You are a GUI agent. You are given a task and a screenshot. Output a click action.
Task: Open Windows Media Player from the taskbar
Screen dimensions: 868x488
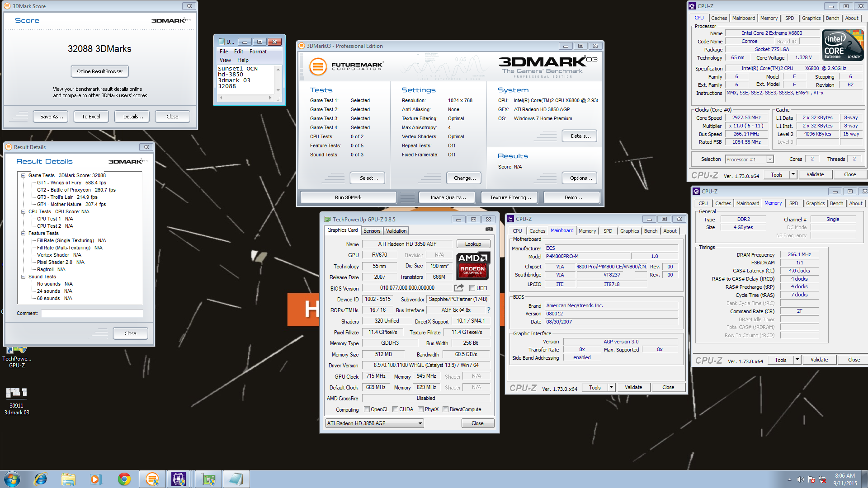(95, 479)
